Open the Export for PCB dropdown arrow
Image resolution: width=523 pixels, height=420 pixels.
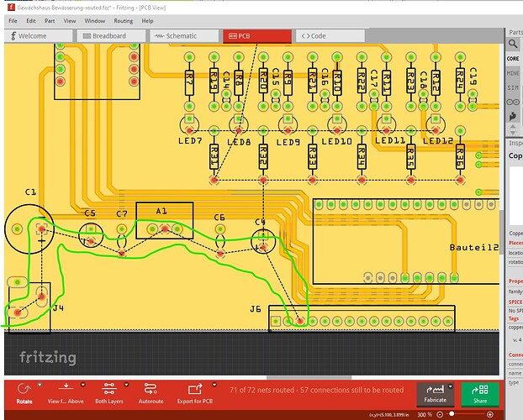pyautogui.click(x=214, y=385)
